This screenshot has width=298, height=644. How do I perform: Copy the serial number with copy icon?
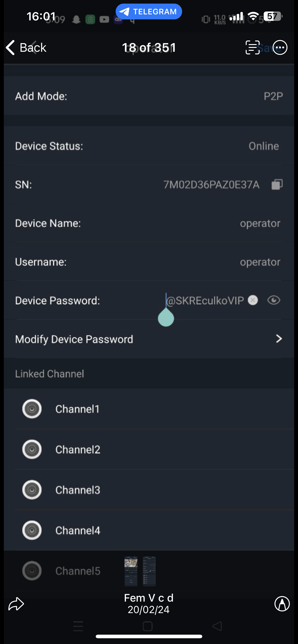click(x=277, y=184)
